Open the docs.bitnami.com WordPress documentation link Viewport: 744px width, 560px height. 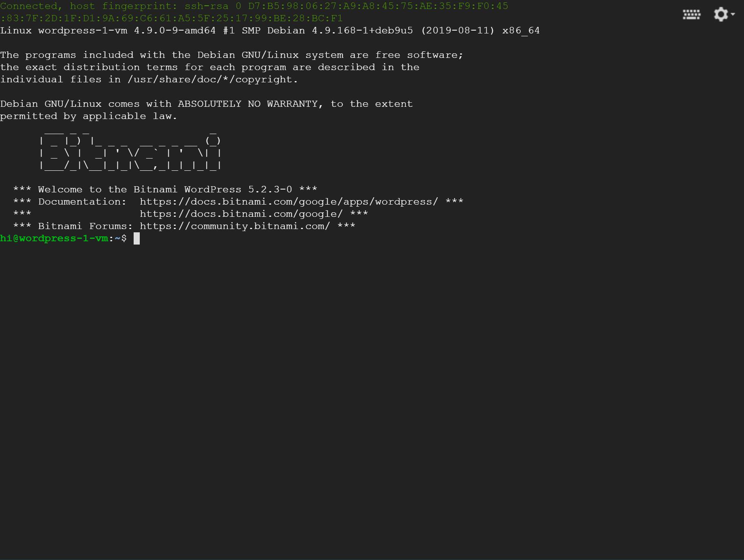288,202
